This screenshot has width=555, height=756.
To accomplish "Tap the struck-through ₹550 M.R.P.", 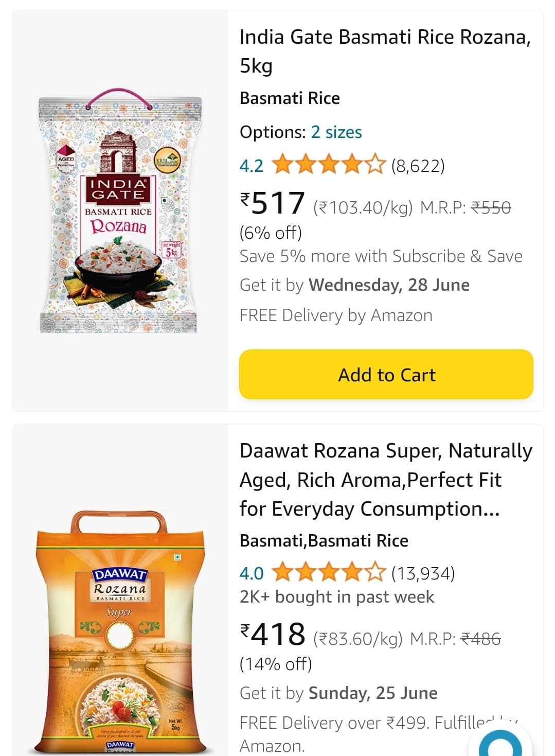I will [x=491, y=207].
